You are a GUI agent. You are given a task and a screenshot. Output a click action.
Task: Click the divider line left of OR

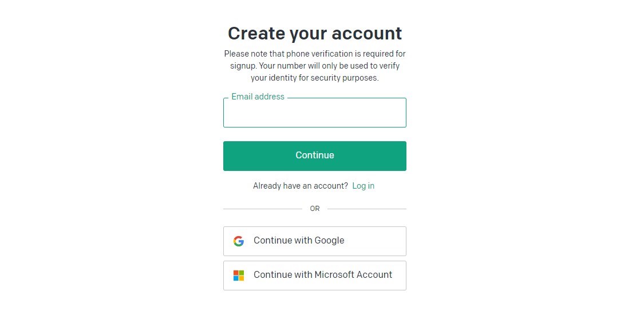pos(263,209)
